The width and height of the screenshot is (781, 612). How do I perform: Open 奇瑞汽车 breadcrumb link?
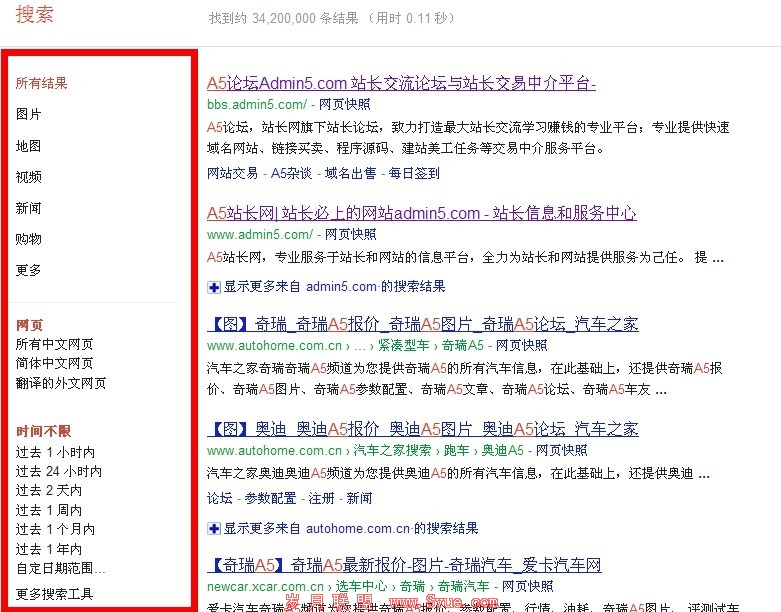click(x=464, y=587)
